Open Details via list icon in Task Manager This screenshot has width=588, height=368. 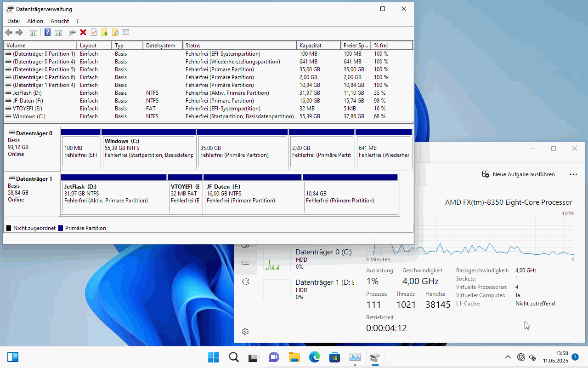pos(245,263)
